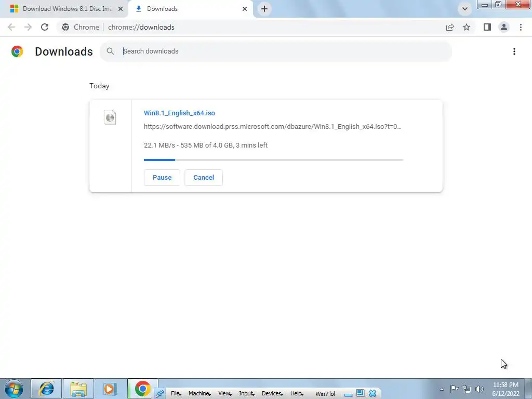Launch Internet Explorer from taskbar
Screen dimensions: 532x399
46,389
